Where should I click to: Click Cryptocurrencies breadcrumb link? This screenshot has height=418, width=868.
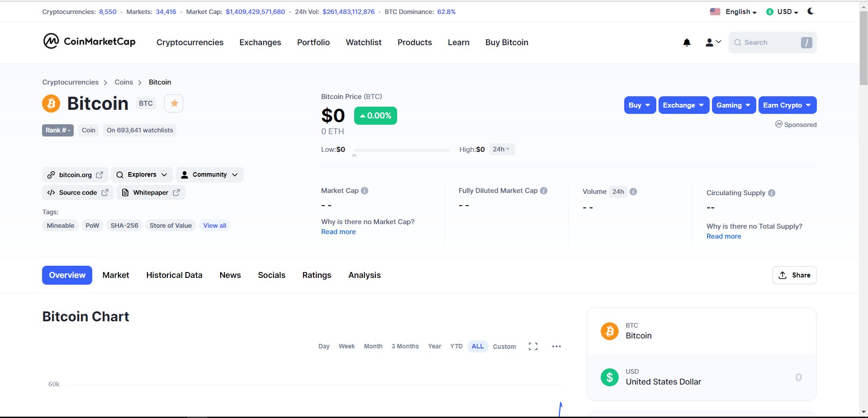70,82
